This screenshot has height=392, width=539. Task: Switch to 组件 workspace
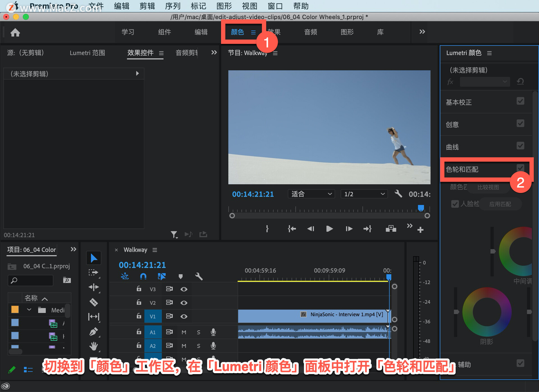point(165,32)
